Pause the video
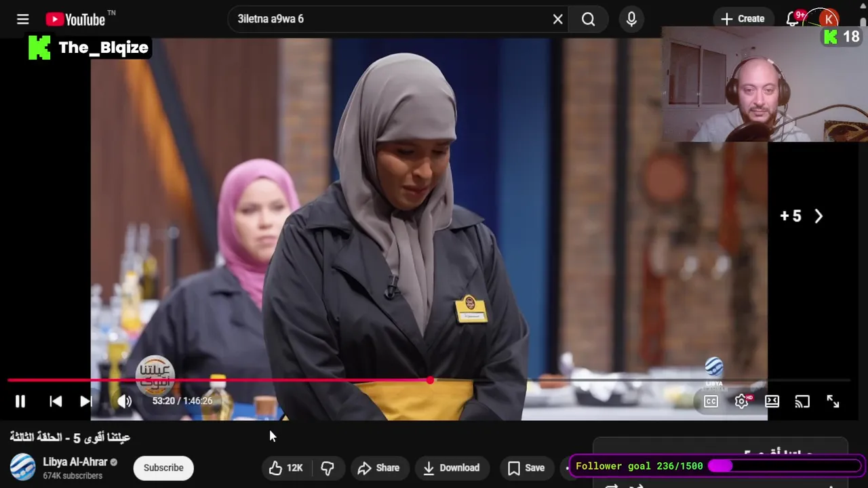Viewport: 868px width, 488px height. [20, 401]
